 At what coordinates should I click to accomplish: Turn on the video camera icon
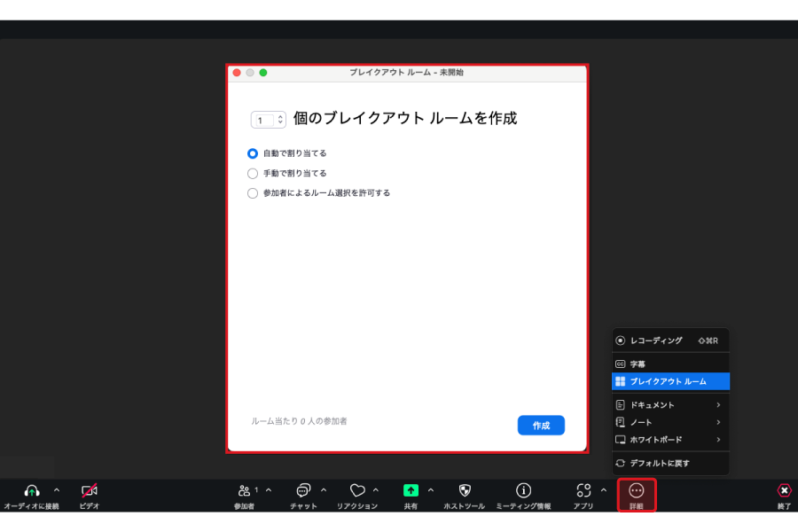tap(89, 490)
